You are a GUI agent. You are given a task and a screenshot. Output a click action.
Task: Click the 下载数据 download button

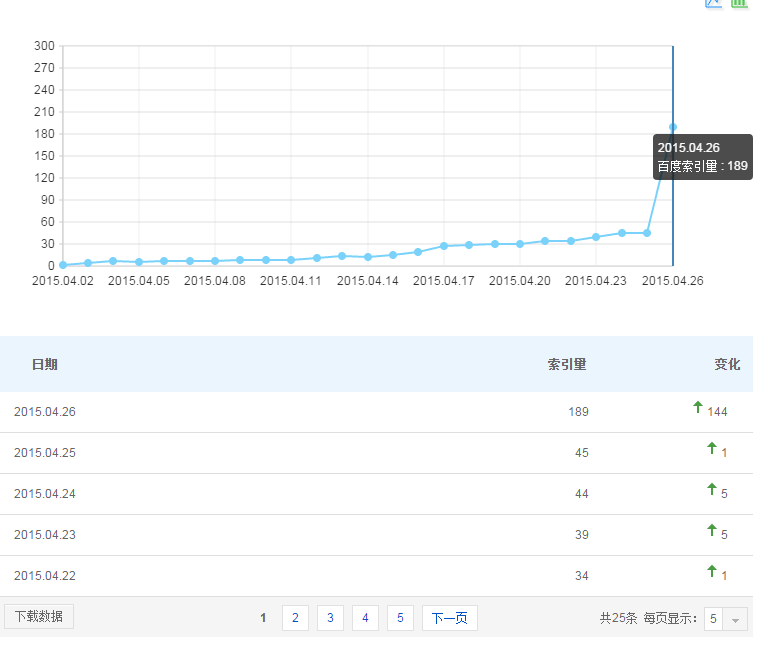click(x=39, y=617)
